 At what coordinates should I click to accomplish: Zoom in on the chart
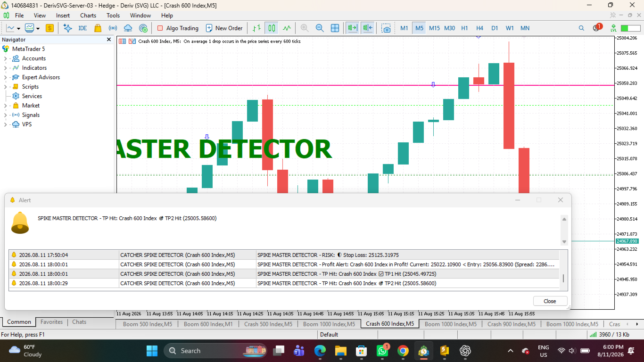[x=305, y=28]
